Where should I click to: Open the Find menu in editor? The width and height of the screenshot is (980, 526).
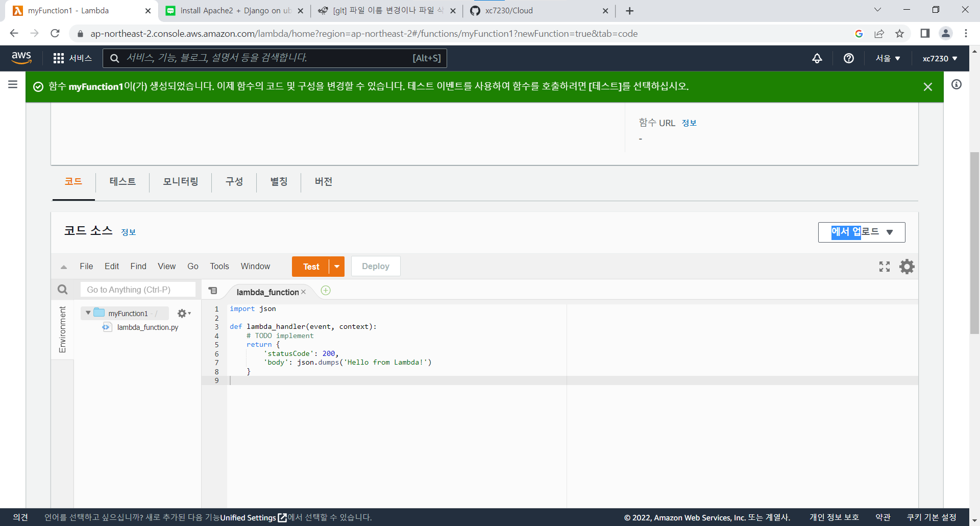(x=138, y=267)
